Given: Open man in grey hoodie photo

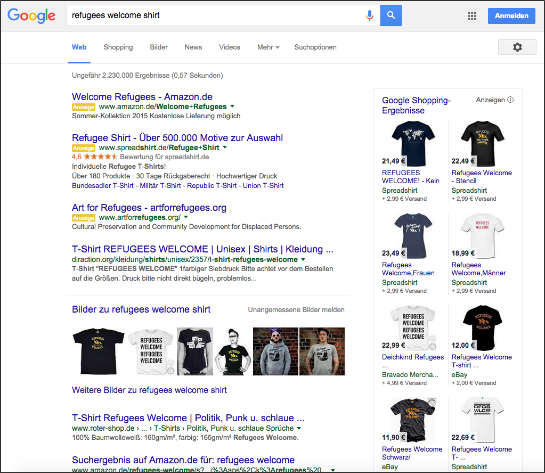Looking at the screenshot, I should click(276, 351).
